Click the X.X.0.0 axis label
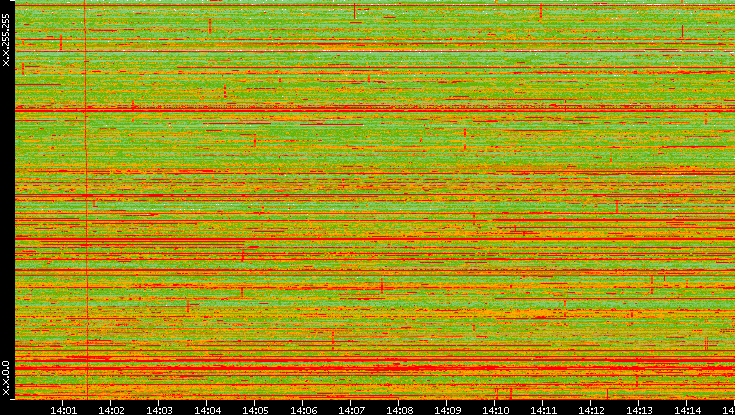735x415 pixels. tap(6, 378)
